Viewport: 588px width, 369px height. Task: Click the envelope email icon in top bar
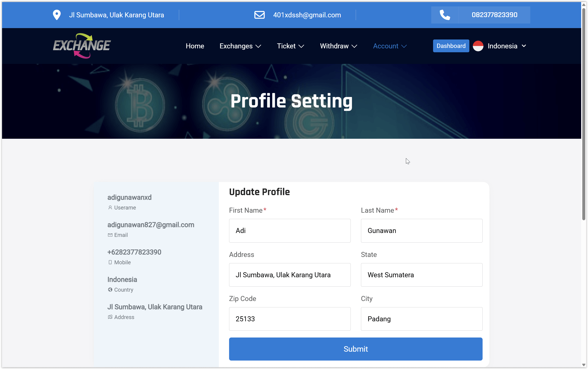pos(259,15)
